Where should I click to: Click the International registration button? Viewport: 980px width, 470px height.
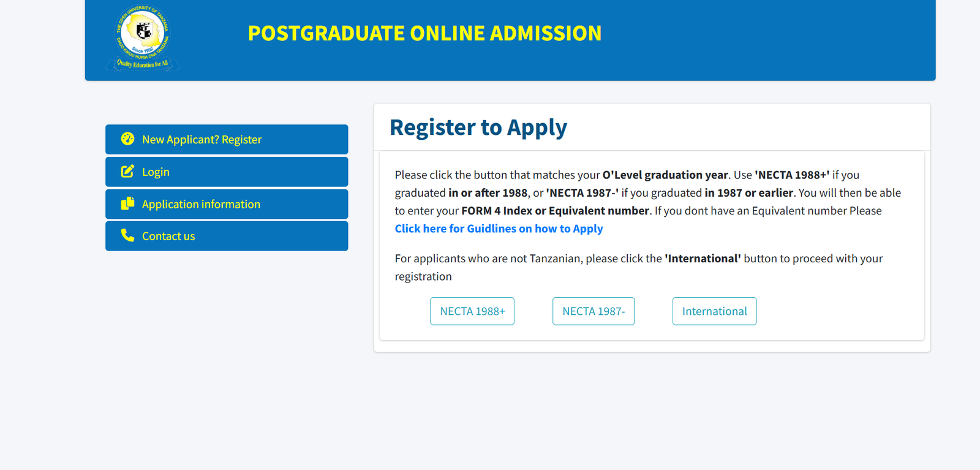pos(714,311)
